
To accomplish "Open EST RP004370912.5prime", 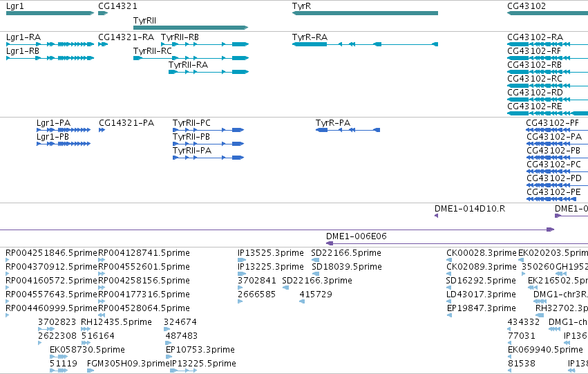I will 51,267.
